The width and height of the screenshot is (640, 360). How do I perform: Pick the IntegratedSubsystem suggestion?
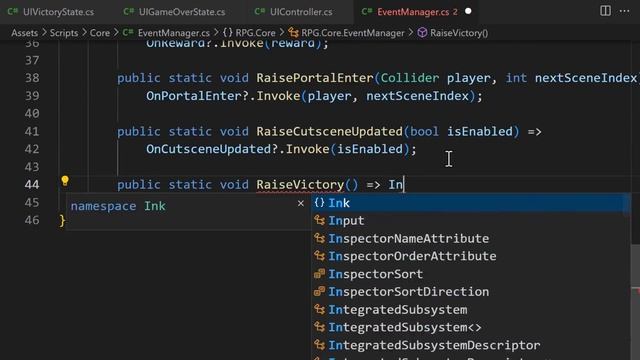point(471,309)
